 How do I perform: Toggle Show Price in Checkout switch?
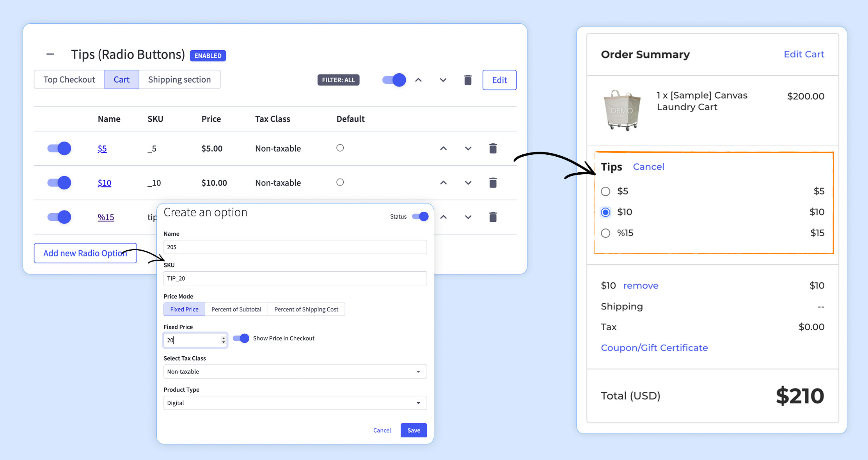(241, 338)
